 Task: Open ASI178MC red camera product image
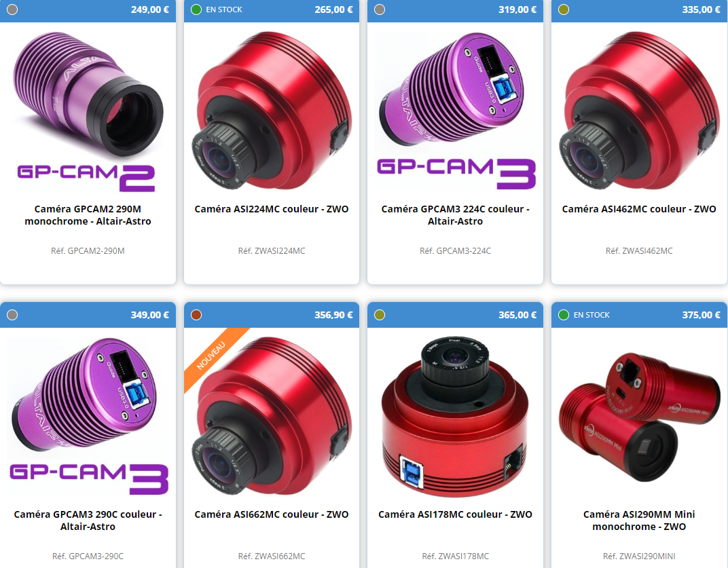[456, 416]
